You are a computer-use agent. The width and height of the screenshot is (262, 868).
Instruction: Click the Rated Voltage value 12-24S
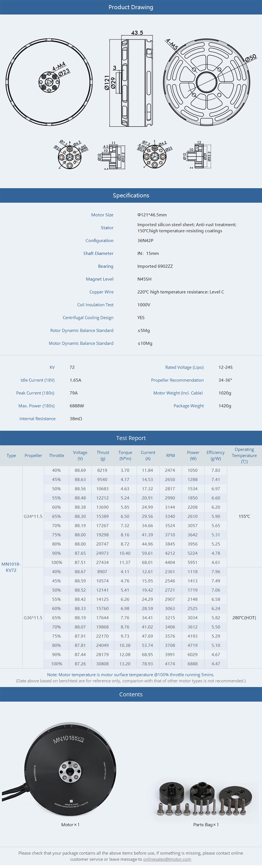pyautogui.click(x=225, y=367)
